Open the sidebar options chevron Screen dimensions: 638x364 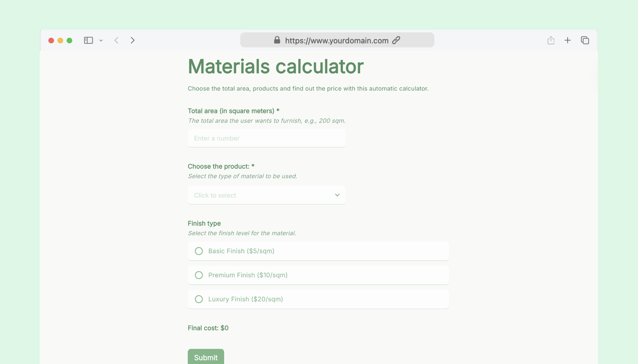point(101,41)
